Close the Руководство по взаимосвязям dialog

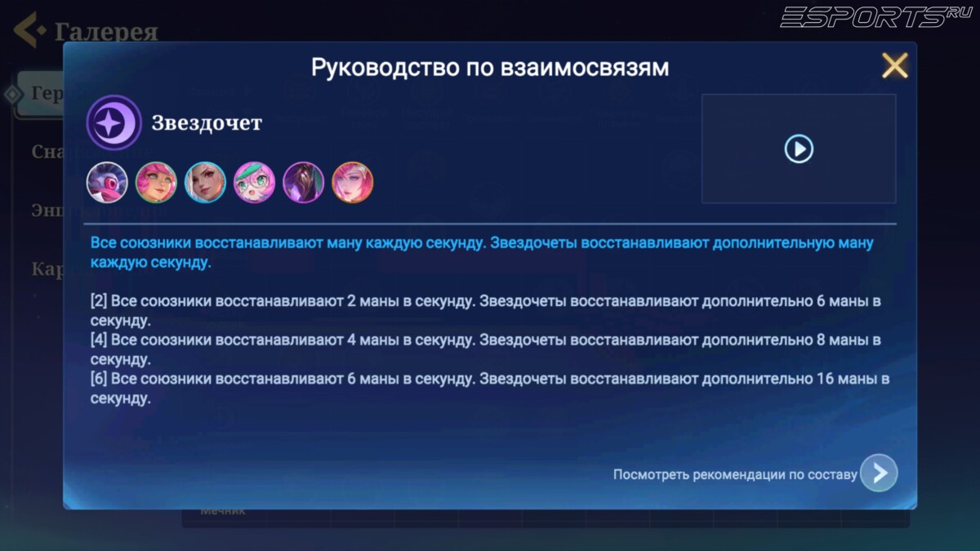895,66
